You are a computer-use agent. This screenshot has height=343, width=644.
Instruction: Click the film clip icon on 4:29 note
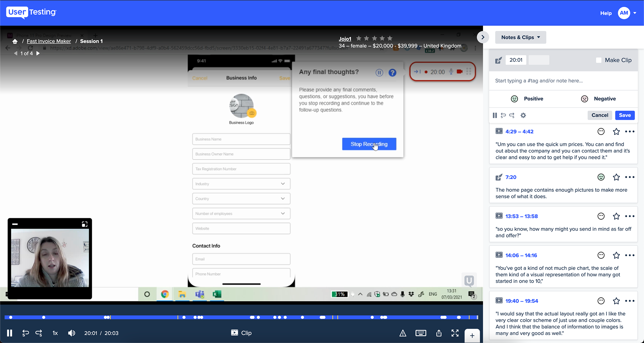(499, 131)
